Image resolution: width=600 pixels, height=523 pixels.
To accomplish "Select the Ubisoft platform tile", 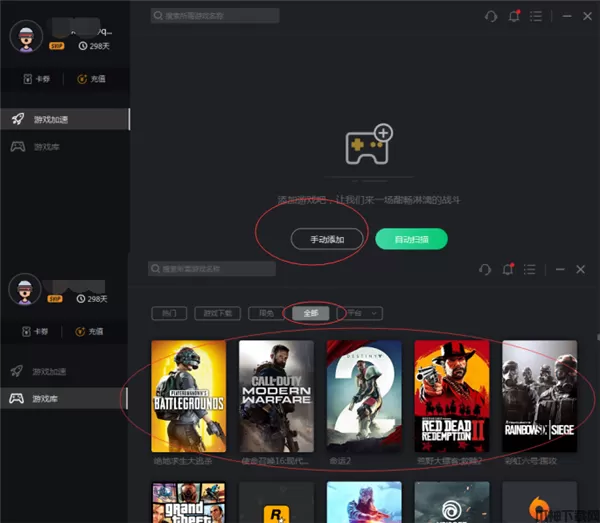I will [452, 502].
